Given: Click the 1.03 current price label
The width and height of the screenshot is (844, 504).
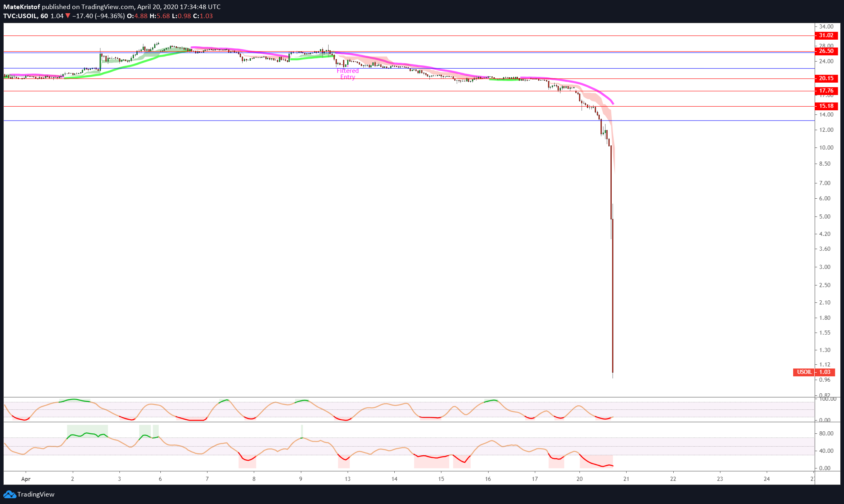Looking at the screenshot, I should click(825, 372).
